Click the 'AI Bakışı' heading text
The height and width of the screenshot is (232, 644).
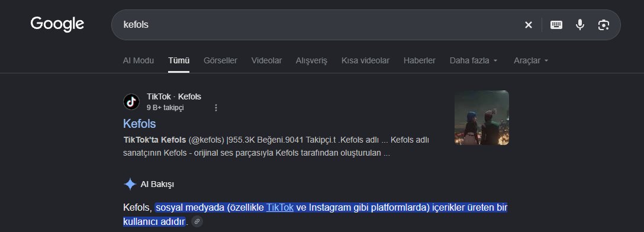tap(157, 185)
